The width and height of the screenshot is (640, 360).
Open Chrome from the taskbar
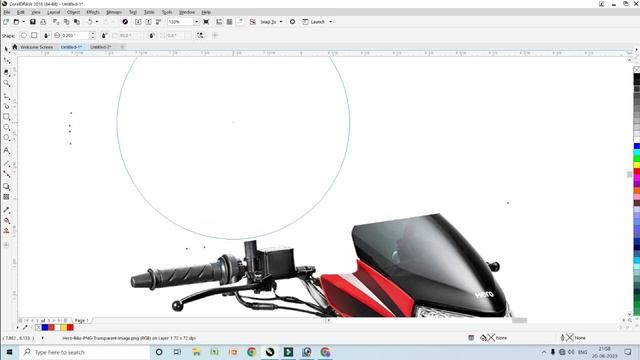(x=251, y=352)
